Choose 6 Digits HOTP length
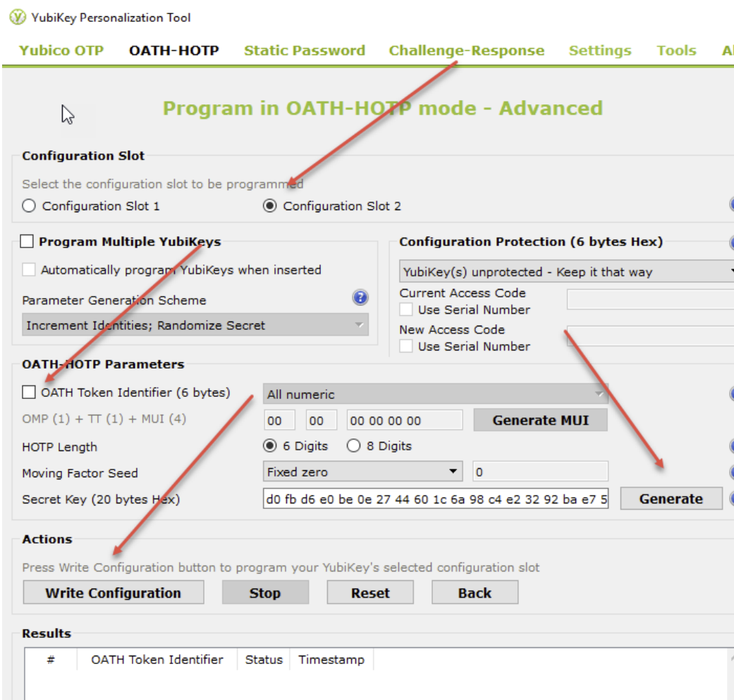 pos(269,446)
